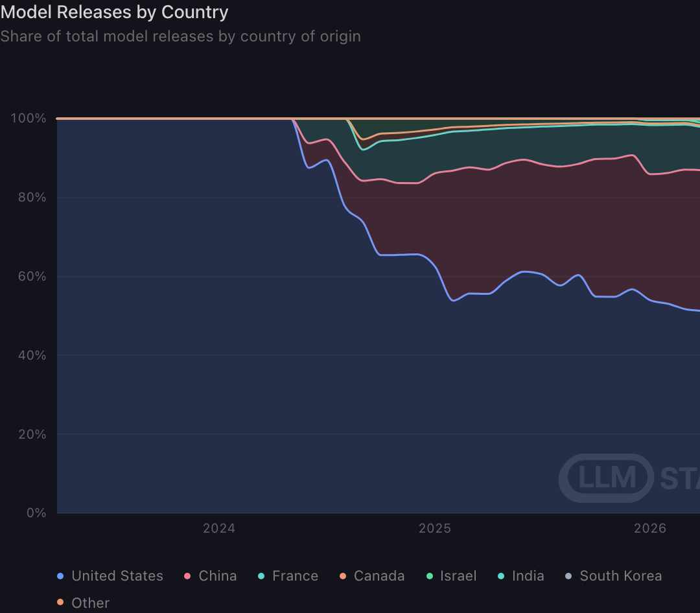Click the 2024 x-axis label

(219, 529)
